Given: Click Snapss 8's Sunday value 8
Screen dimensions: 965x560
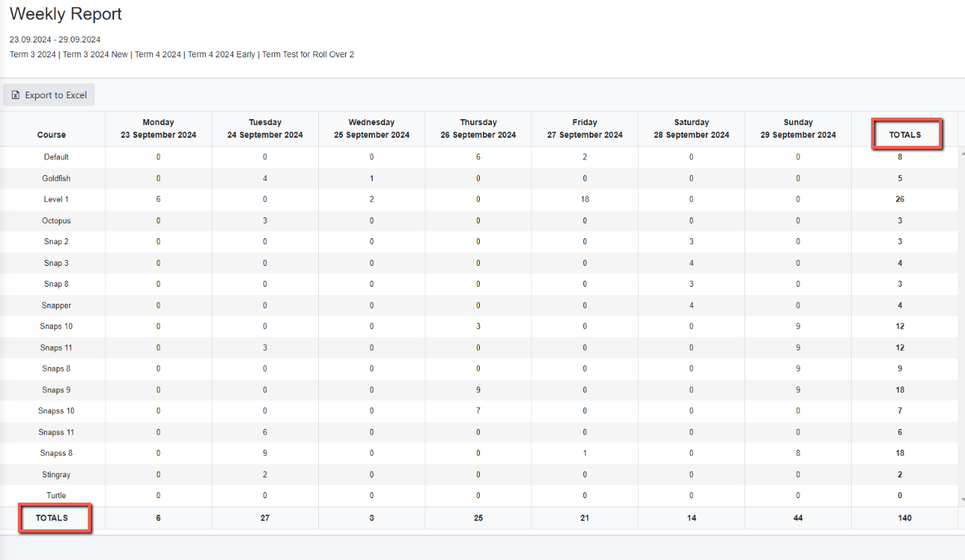Looking at the screenshot, I should [798, 453].
